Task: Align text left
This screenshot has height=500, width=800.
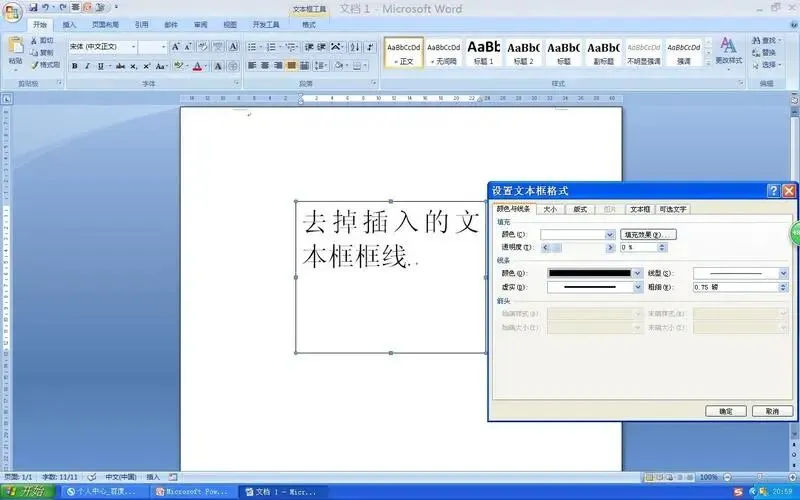Action: point(252,66)
